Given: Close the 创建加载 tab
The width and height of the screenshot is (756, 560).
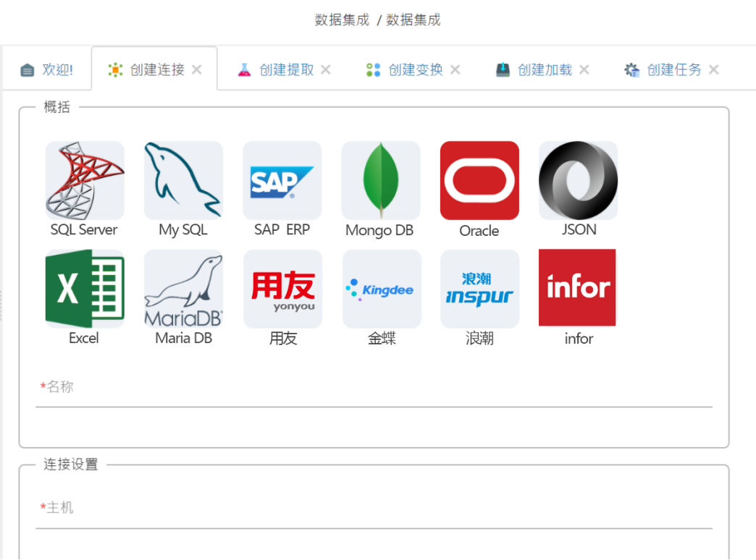Looking at the screenshot, I should coord(584,70).
